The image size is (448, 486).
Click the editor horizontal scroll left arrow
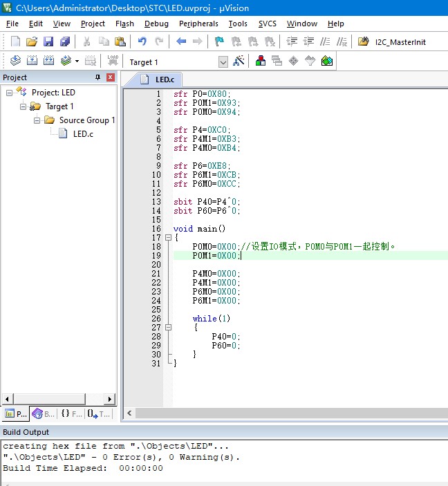(129, 413)
